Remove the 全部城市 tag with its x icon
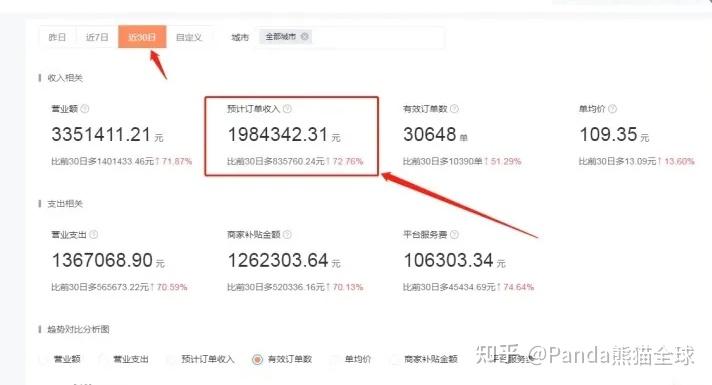Image resolution: width=712 pixels, height=385 pixels. (x=305, y=36)
